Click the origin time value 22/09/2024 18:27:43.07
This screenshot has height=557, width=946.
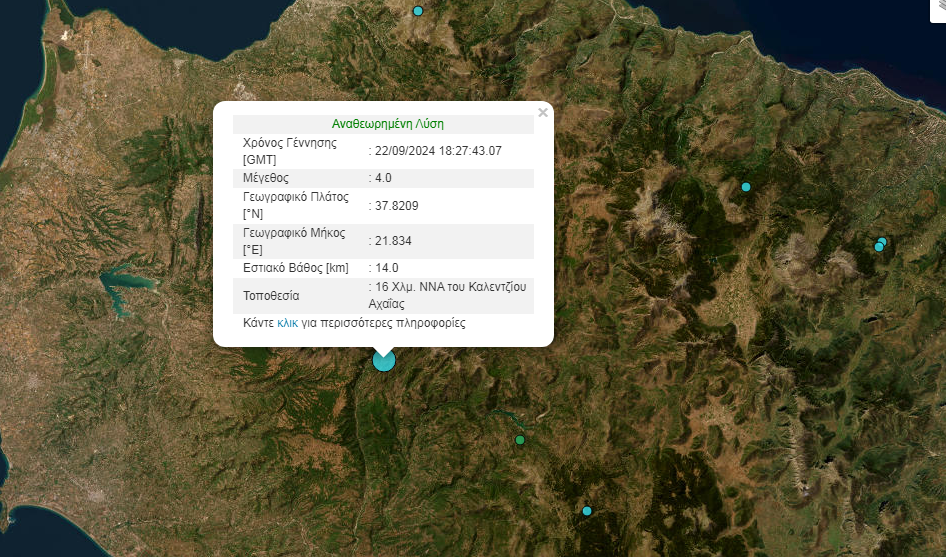click(438, 151)
